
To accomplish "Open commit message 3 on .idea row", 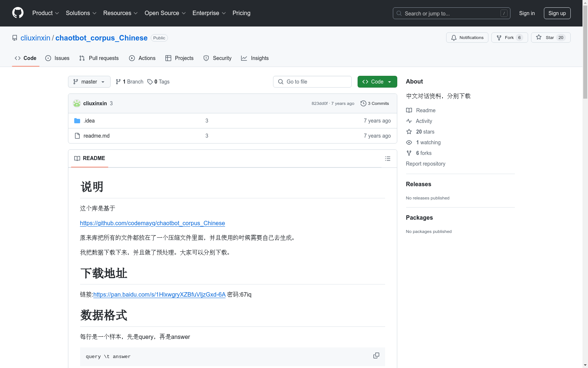I will click(x=207, y=121).
